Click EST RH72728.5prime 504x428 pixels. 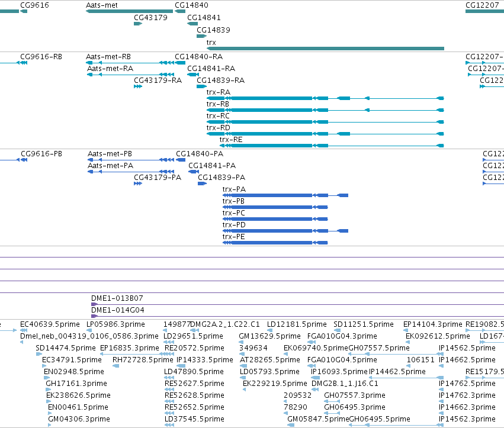(143, 360)
